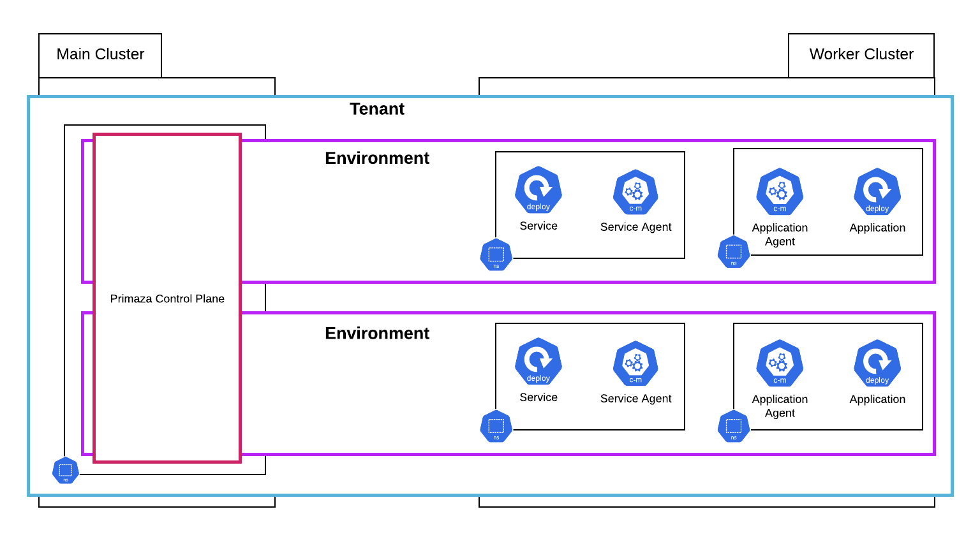
Task: Click the Application label in the top Environment
Action: tap(877, 228)
